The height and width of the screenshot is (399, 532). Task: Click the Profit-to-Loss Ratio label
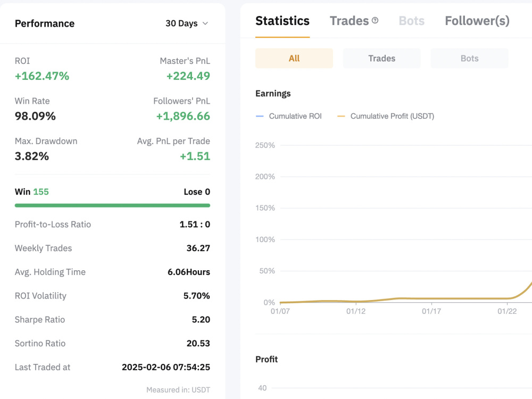click(x=53, y=225)
